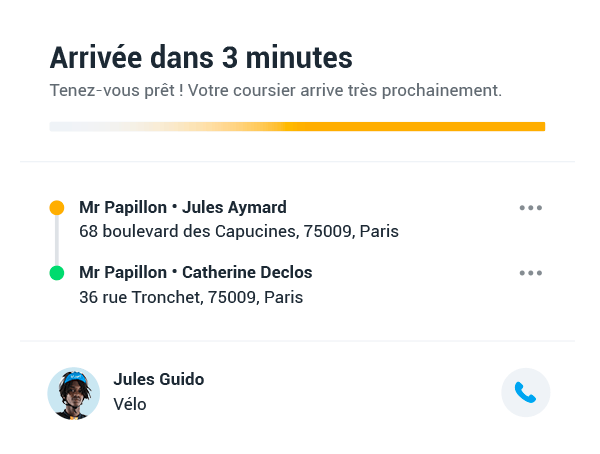Click the orange pickup point dot
600x454 pixels.
click(57, 207)
